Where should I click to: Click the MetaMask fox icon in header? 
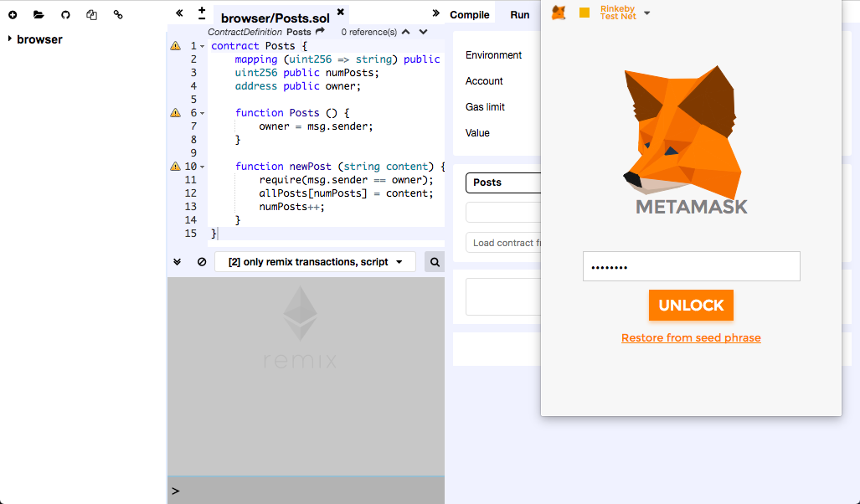(x=559, y=13)
